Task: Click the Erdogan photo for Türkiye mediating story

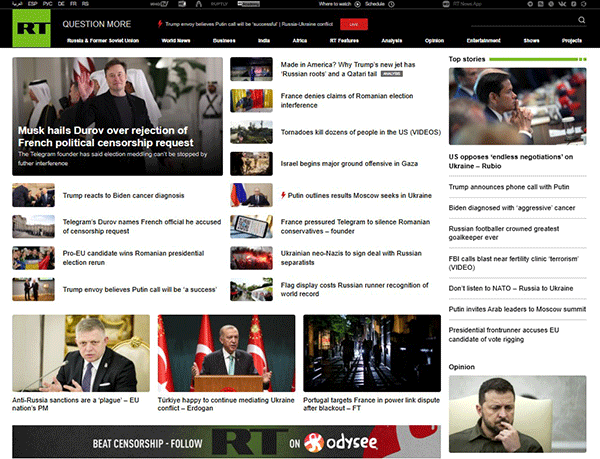Action: (x=227, y=353)
